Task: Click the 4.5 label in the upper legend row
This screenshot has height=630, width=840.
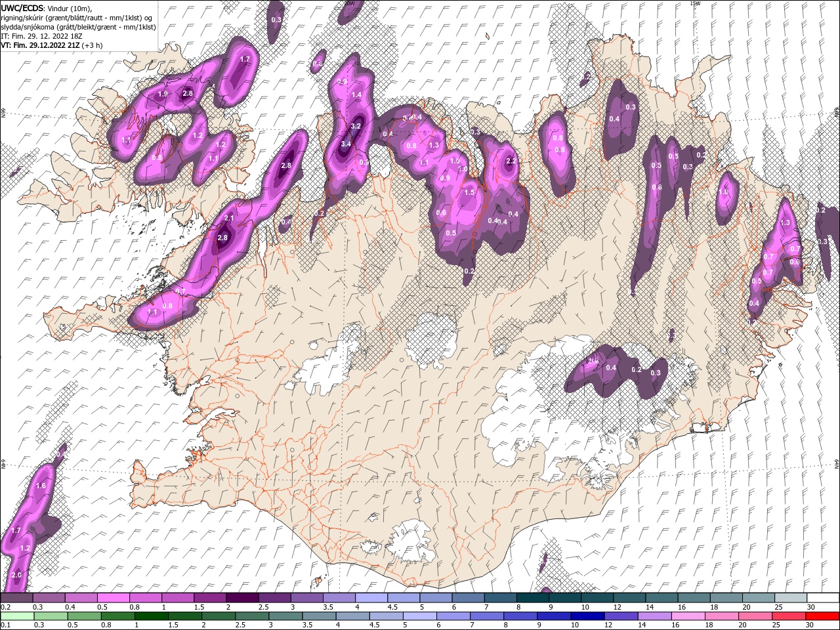Action: click(392, 607)
